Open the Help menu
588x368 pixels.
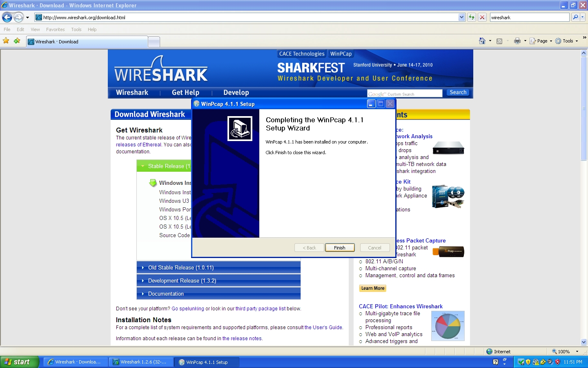coord(92,29)
